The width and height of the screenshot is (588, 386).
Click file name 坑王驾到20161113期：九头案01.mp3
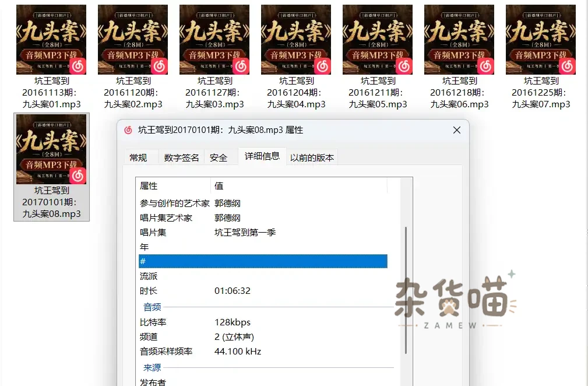click(x=51, y=93)
